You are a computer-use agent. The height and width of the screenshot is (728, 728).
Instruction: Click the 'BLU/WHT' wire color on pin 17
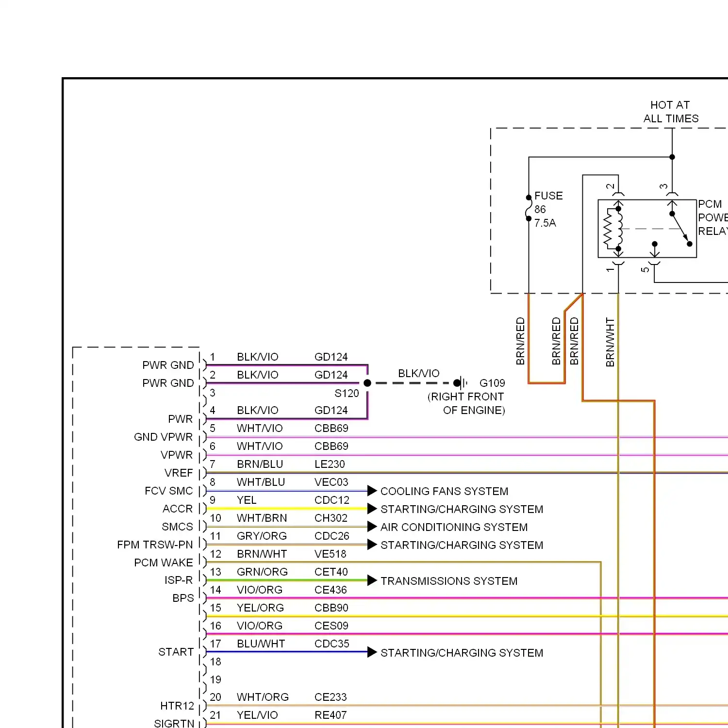(261, 644)
